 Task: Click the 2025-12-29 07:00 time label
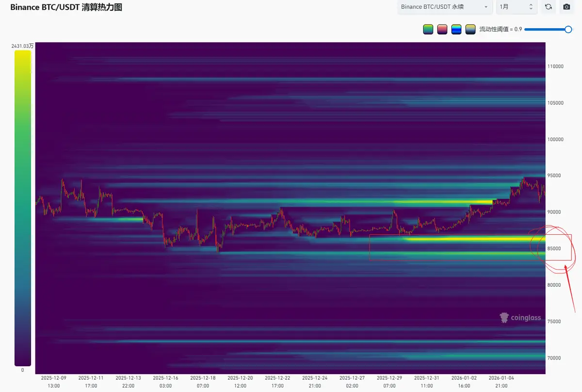click(389, 381)
